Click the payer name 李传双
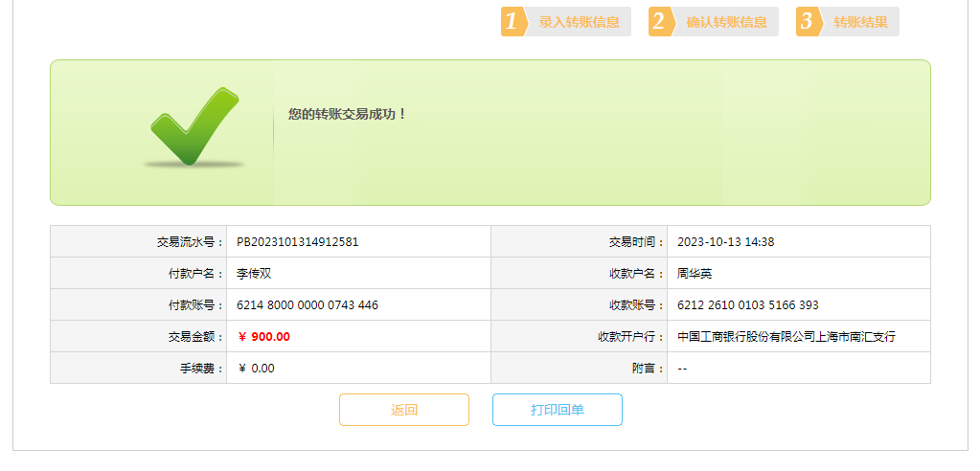 (x=255, y=274)
